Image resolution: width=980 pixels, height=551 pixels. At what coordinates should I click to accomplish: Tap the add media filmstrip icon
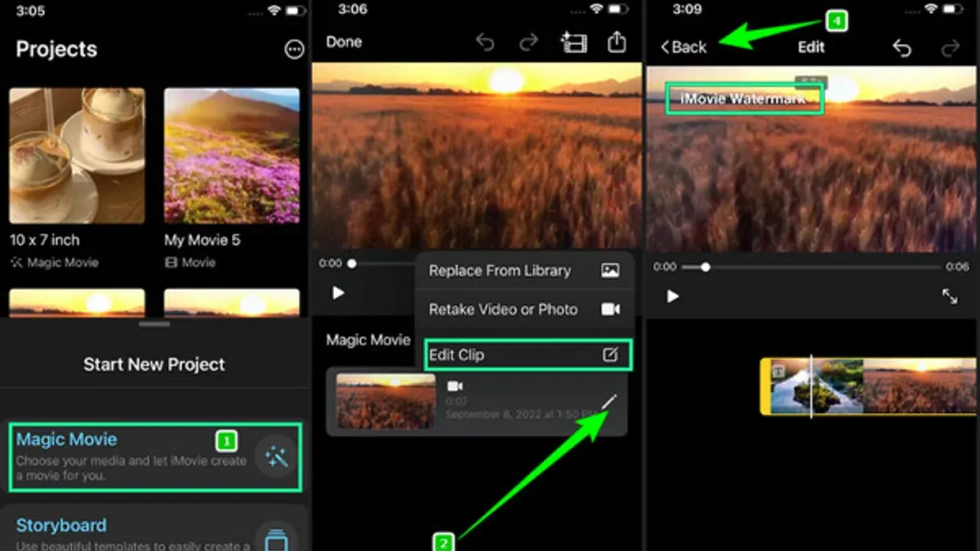(573, 42)
